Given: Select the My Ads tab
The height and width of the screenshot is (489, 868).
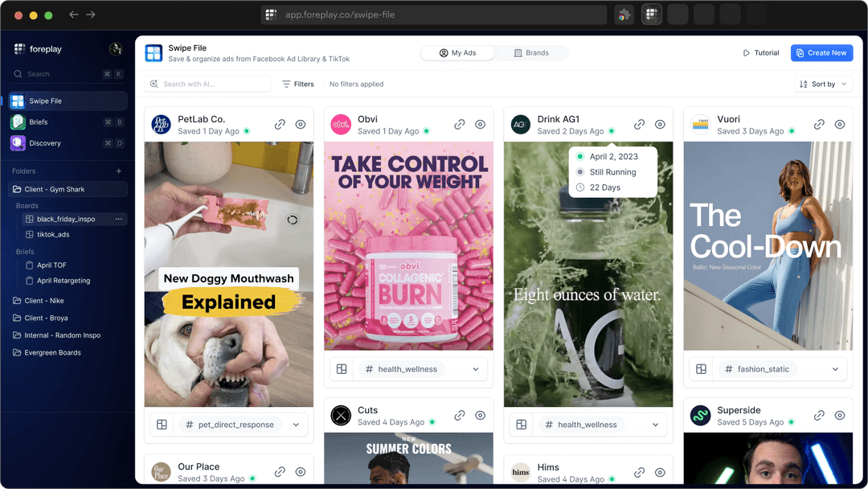Looking at the screenshot, I should tap(457, 53).
